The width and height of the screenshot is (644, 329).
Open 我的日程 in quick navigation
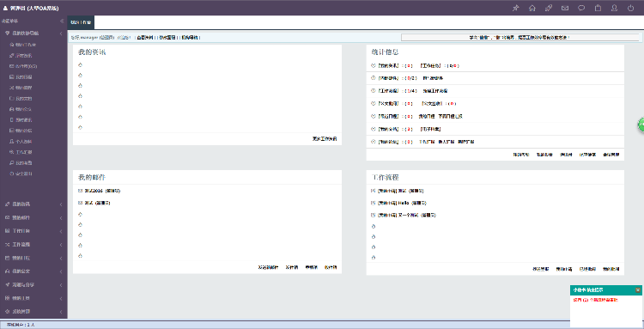tap(24, 76)
